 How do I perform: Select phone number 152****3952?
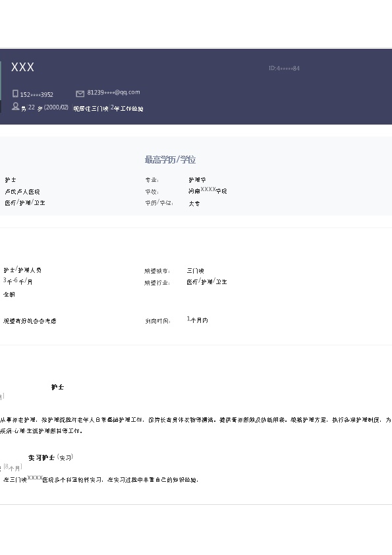[x=36, y=94]
